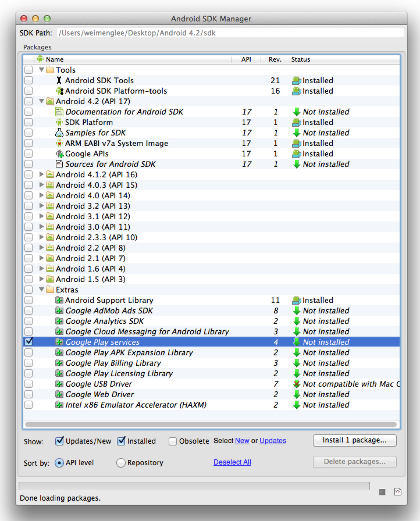Click the Deselect All link
The image size is (420, 521).
tap(232, 462)
